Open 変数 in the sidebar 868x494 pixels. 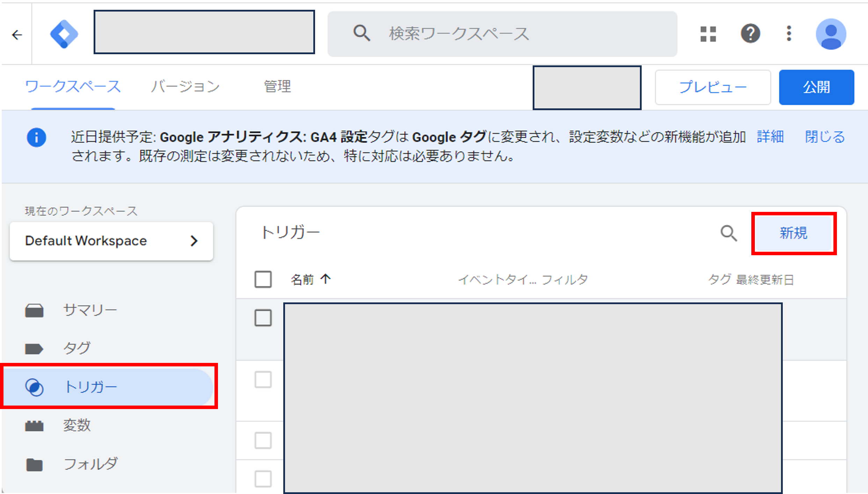76,425
